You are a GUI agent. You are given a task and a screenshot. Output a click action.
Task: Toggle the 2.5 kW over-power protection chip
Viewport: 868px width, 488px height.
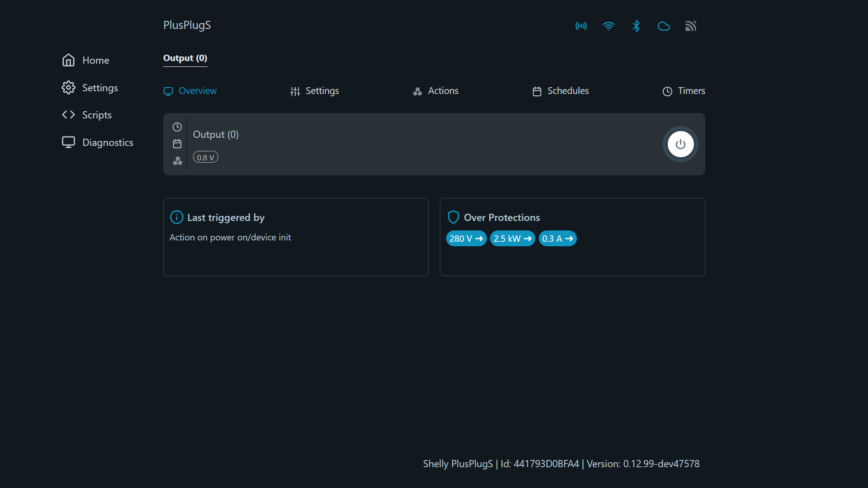click(512, 239)
